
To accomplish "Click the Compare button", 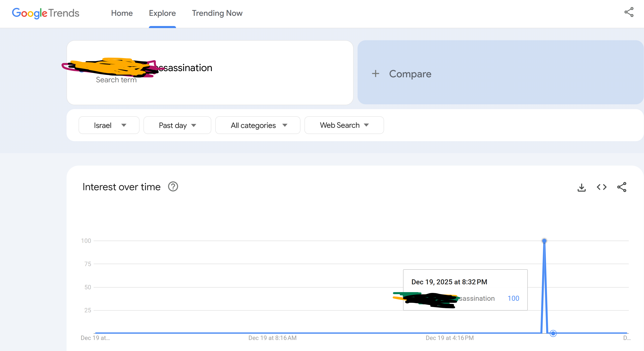I will coord(410,74).
